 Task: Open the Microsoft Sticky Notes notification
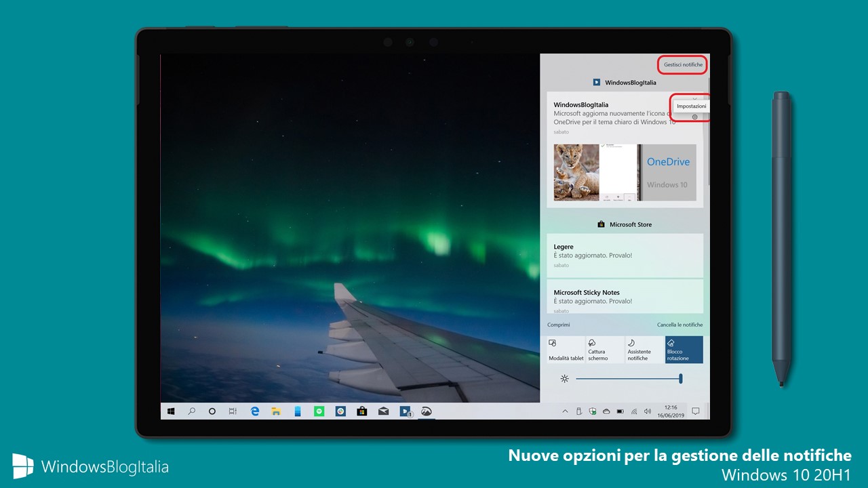click(x=625, y=297)
